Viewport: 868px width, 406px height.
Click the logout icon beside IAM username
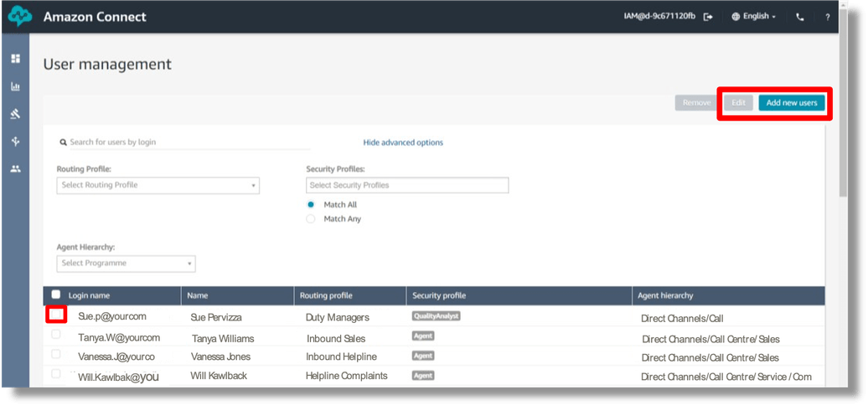click(708, 17)
